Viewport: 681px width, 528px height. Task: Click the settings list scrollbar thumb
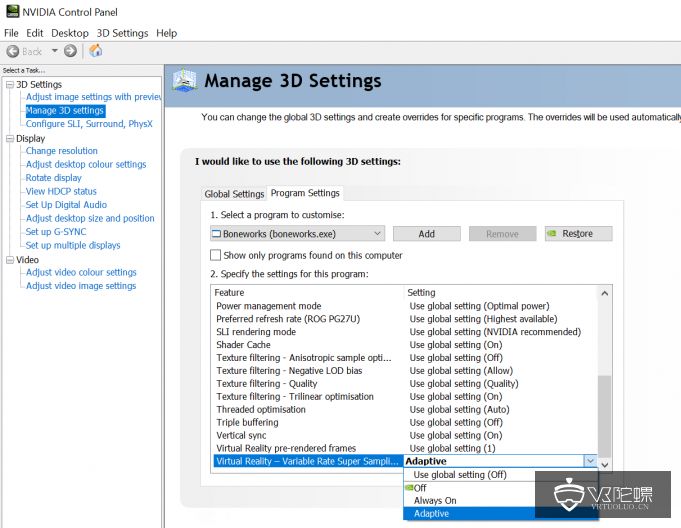pos(605,416)
